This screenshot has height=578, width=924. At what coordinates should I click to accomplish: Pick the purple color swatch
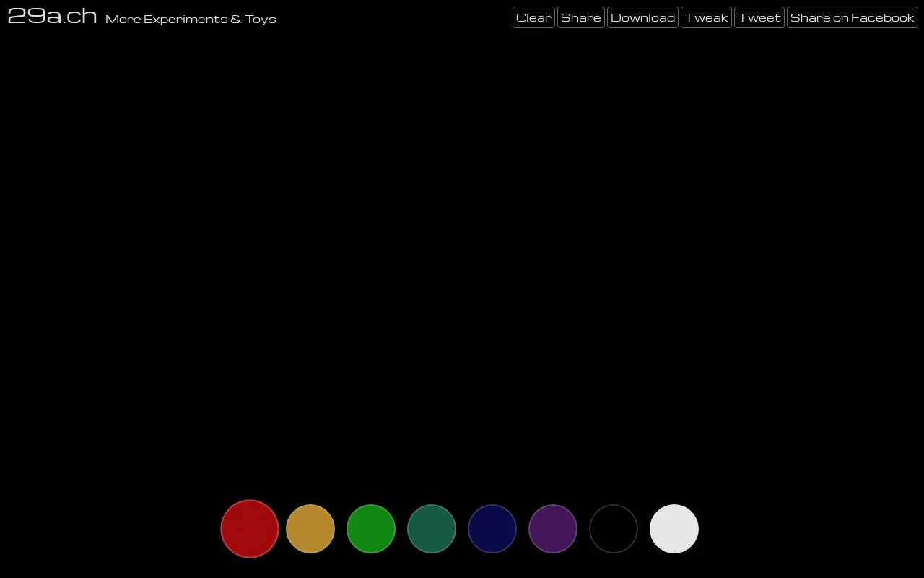point(553,529)
